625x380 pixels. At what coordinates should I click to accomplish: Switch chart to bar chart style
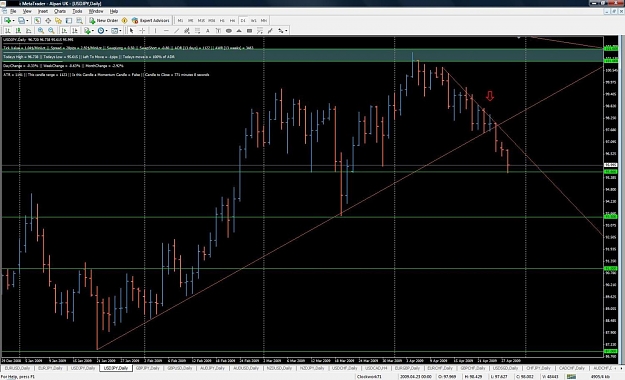8,30
